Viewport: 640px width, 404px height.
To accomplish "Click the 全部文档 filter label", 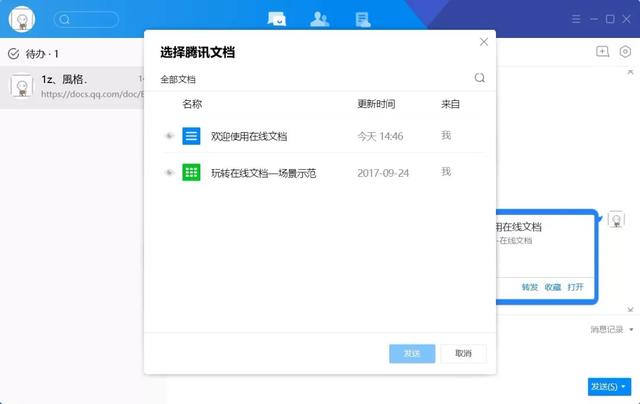I will tap(178, 79).
